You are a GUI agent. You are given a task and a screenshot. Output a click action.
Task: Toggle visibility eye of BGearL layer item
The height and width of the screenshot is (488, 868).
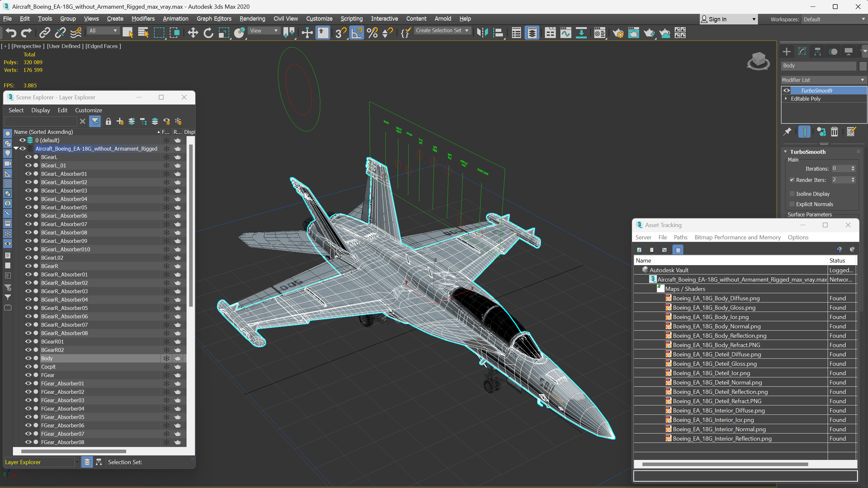[28, 157]
